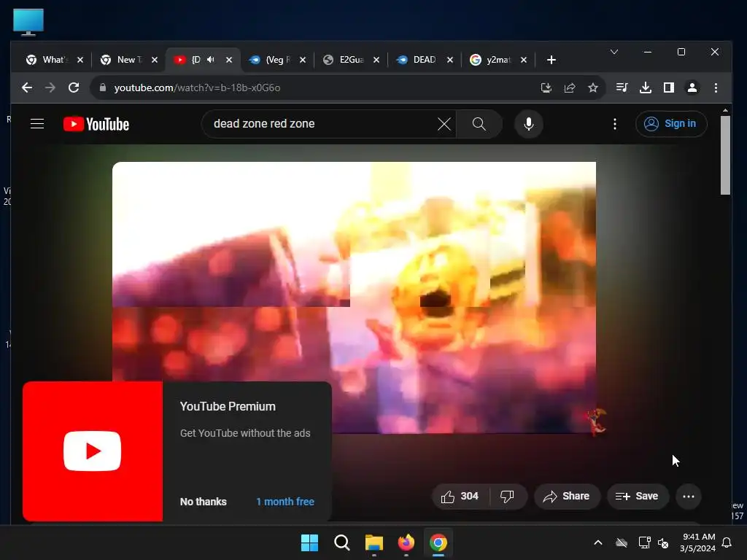Click the page vertical scrollbar thumb
Viewport: 747px width, 560px height.
pos(725,155)
